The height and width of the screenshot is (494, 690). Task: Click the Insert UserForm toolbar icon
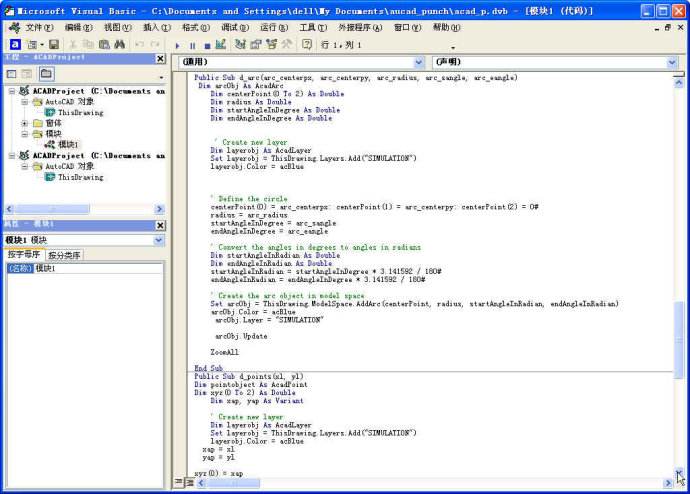32,44
